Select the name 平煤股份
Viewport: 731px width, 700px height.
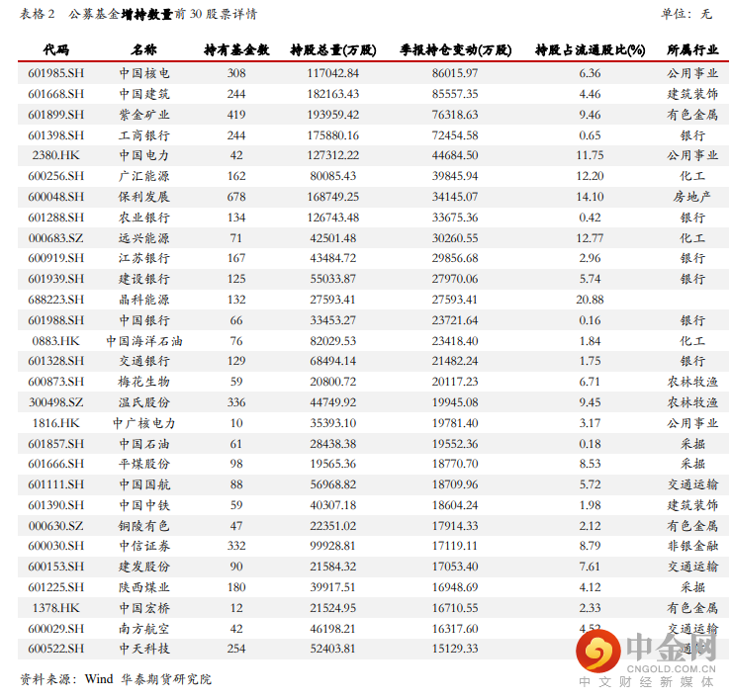(x=144, y=464)
